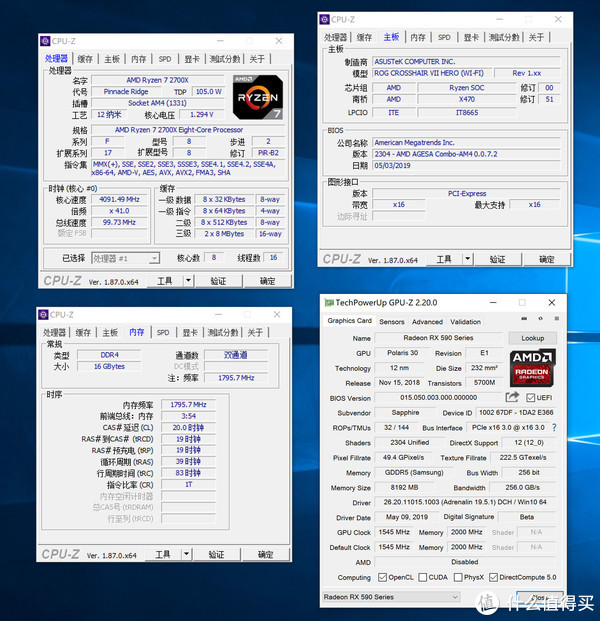The image size is (600, 621).
Task: Click the Pinnacle Ridge code name field
Action: (x=126, y=91)
